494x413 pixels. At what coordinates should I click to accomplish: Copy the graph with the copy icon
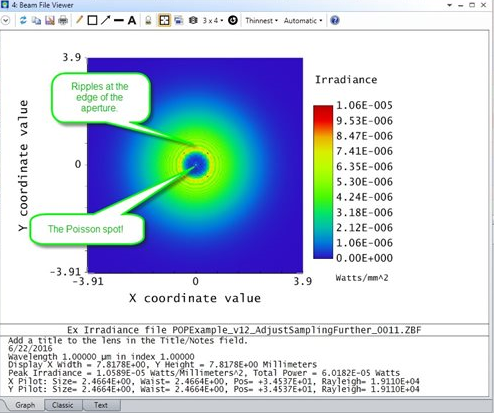36,21
